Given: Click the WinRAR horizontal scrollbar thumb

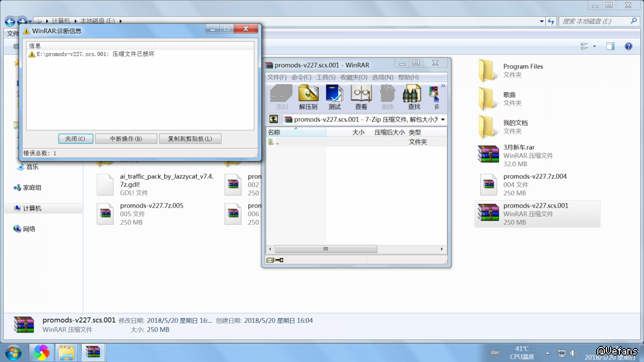Looking at the screenshot, I should [326, 249].
